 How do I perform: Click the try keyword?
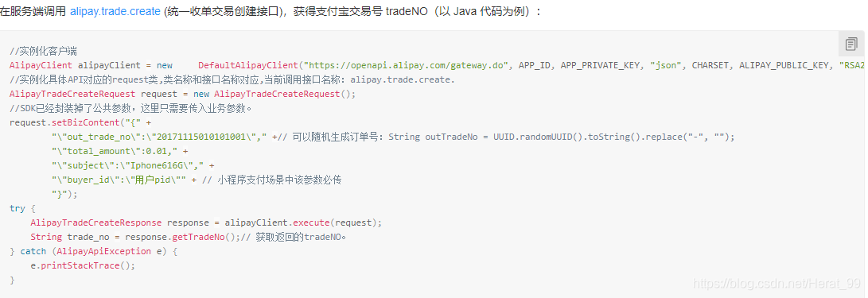18,208
